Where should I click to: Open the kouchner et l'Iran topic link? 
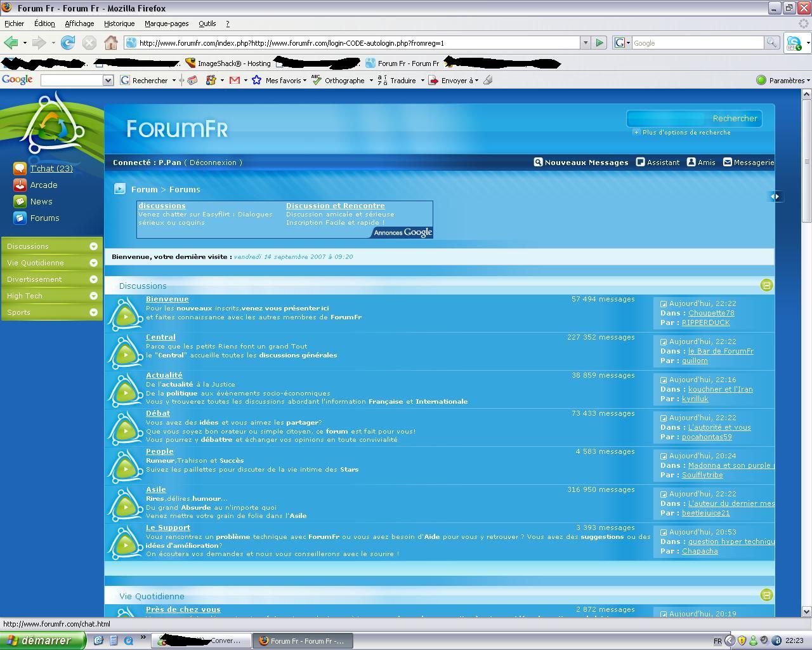pos(720,389)
